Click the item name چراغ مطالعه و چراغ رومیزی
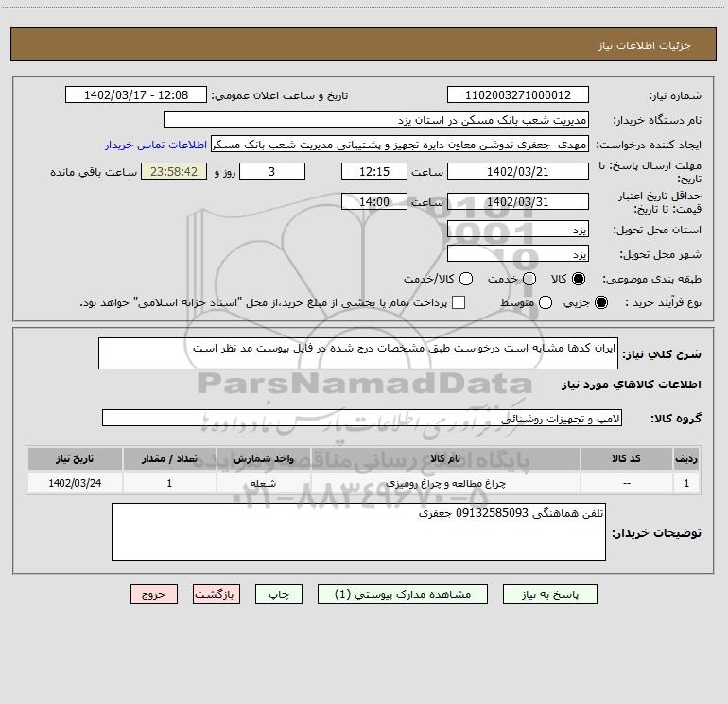This screenshot has height=704, width=728. pyautogui.click(x=445, y=483)
